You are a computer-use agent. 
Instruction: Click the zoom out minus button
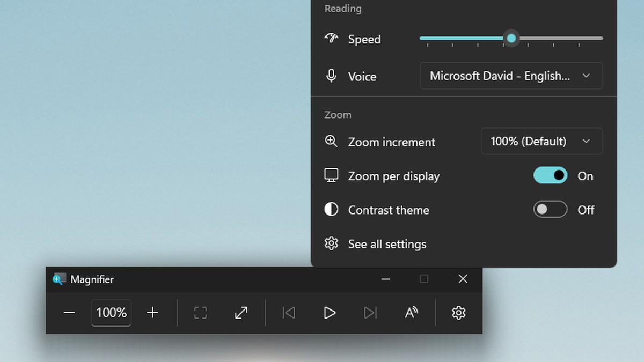click(69, 313)
